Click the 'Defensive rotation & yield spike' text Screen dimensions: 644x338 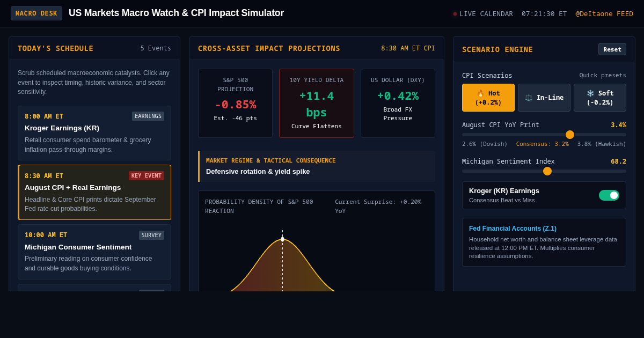pos(258,172)
